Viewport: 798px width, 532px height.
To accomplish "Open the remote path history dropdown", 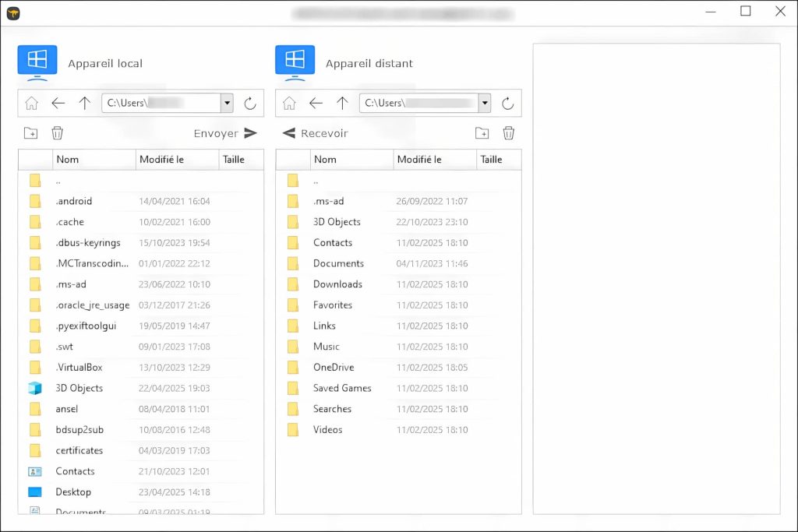I will pyautogui.click(x=485, y=102).
